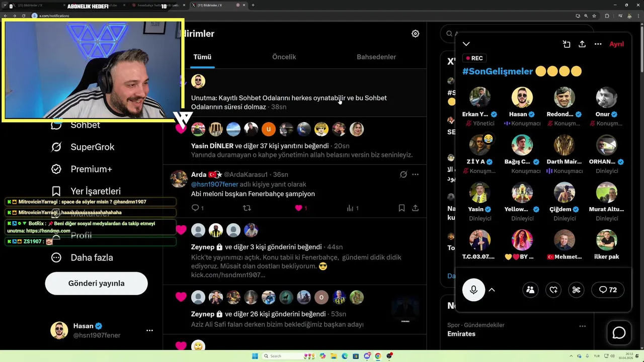Viewport: 644px width, 362px height.
Task: Click the Gönderi yayınla post button
Action: [96, 283]
